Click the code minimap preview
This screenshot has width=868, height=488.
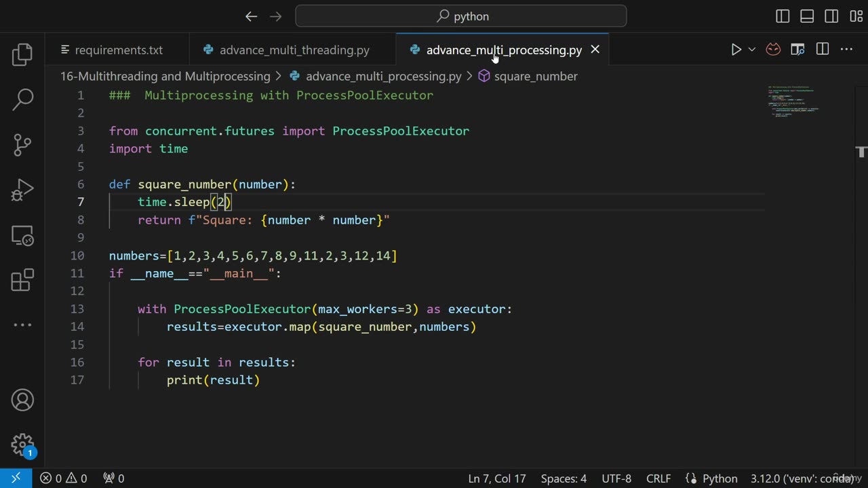793,102
